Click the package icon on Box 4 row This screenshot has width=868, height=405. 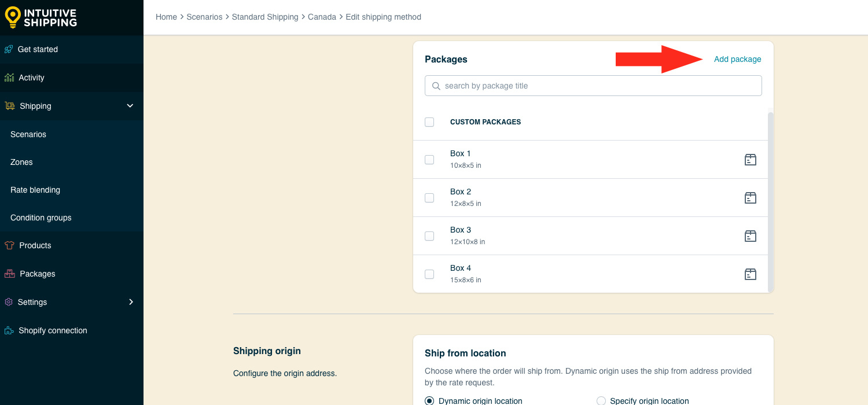tap(751, 274)
